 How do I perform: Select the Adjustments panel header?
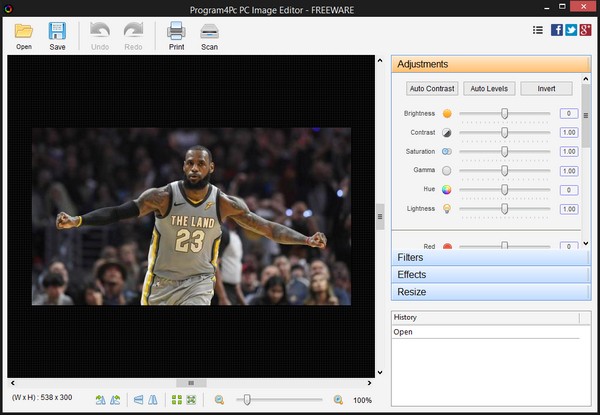click(490, 64)
